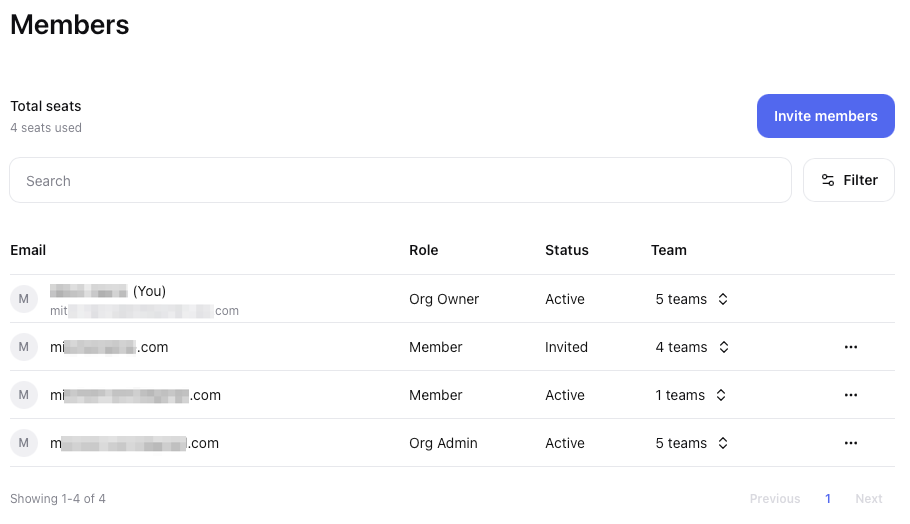910x524 pixels.
Task: Open more options for the Org Admin row
Action: (851, 443)
